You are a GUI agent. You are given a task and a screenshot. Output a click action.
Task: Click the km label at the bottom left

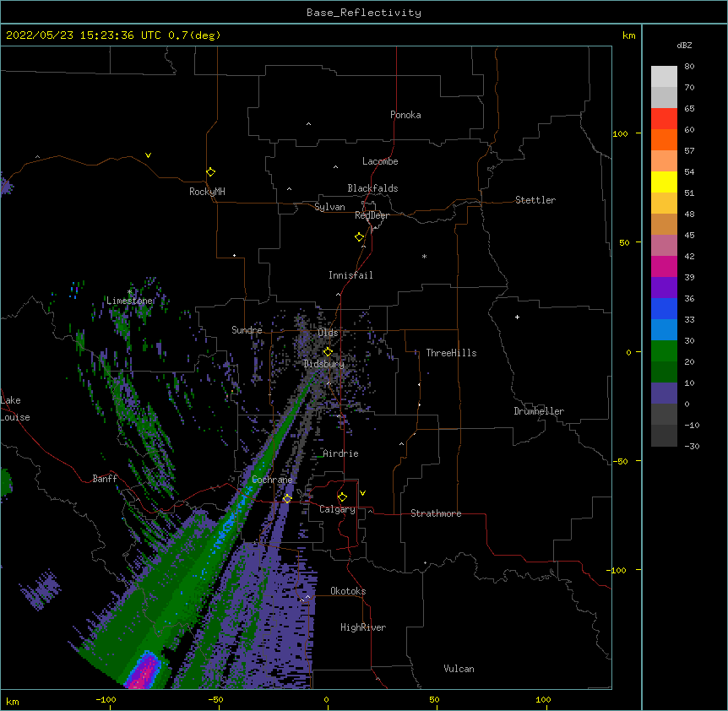13,702
